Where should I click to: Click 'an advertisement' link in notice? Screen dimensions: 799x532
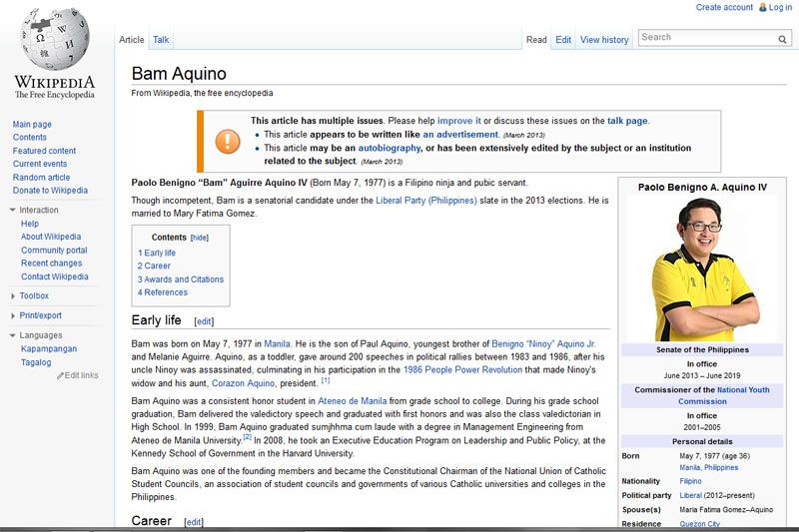coord(460,135)
